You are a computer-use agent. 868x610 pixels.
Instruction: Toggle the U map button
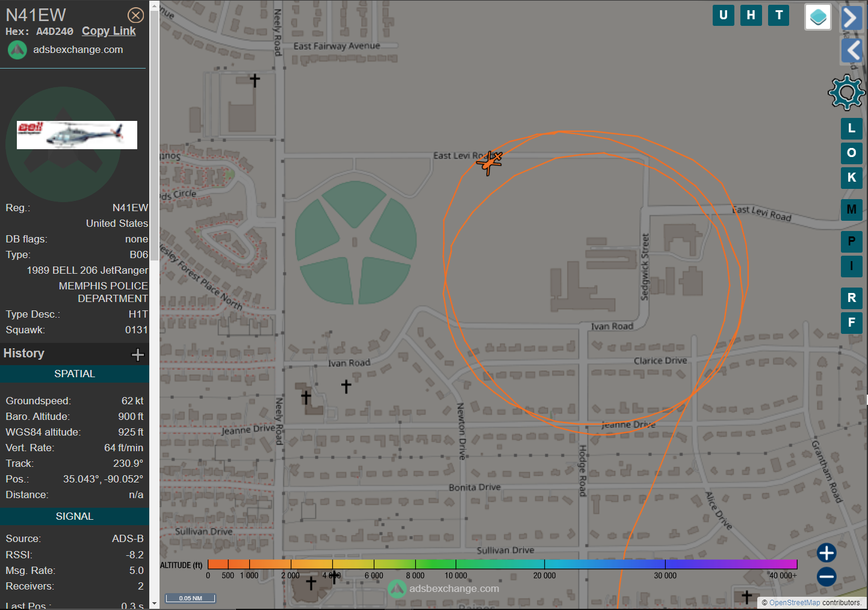tap(724, 15)
